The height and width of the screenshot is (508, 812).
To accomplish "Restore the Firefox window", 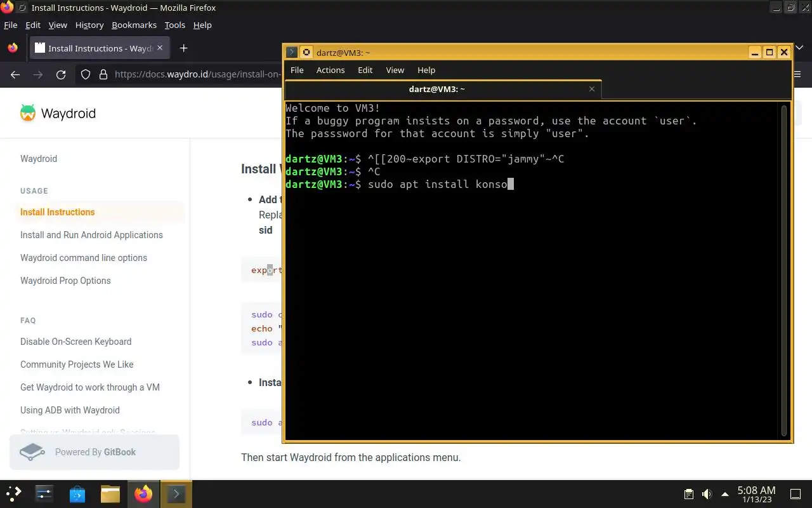I will pyautogui.click(x=790, y=8).
